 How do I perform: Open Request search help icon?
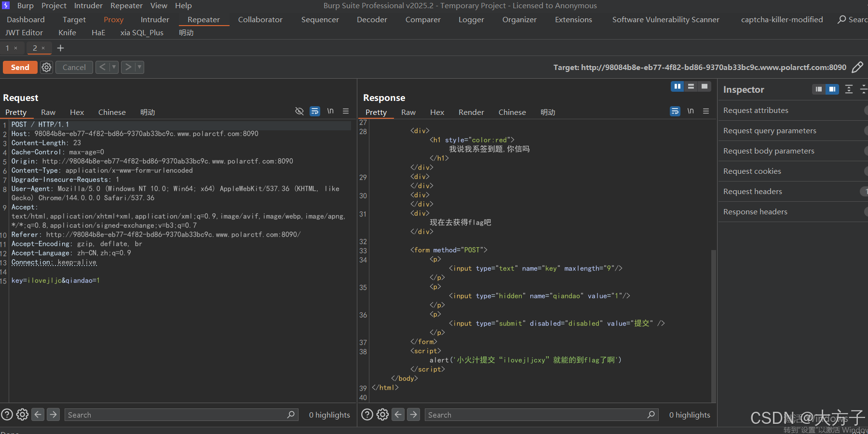[x=7, y=415]
